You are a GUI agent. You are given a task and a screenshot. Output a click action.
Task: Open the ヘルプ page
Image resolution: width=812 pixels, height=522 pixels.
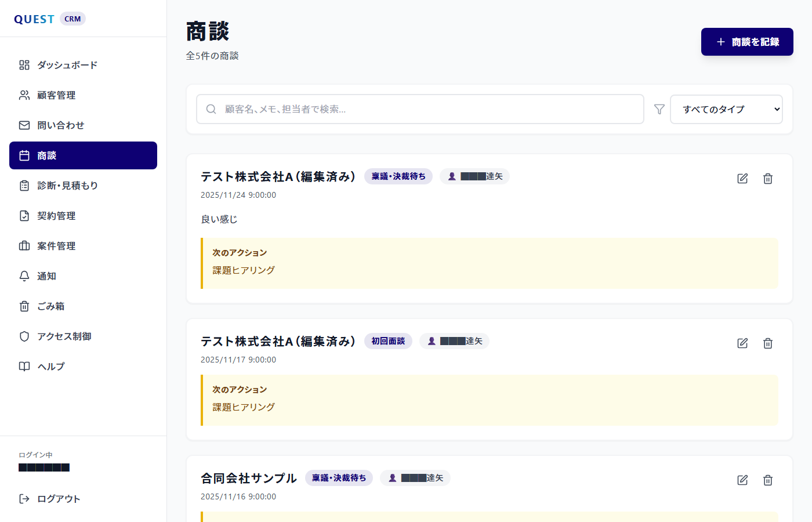51,367
